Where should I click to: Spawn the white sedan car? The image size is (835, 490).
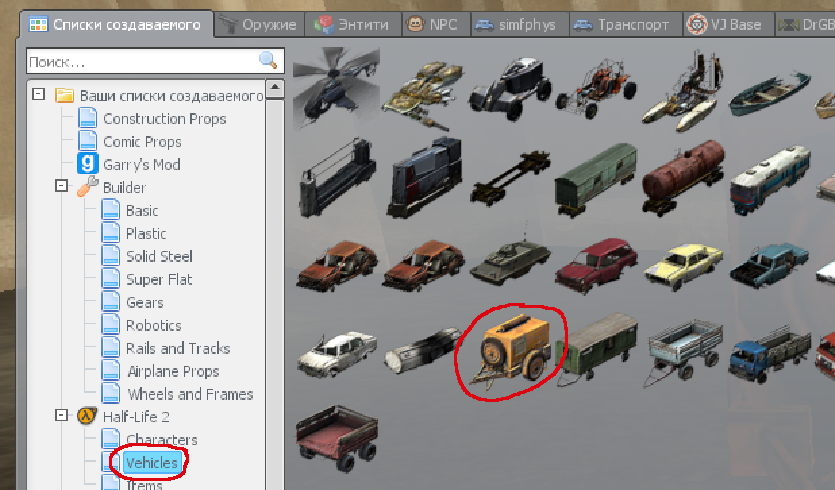pyautogui.click(x=337, y=354)
